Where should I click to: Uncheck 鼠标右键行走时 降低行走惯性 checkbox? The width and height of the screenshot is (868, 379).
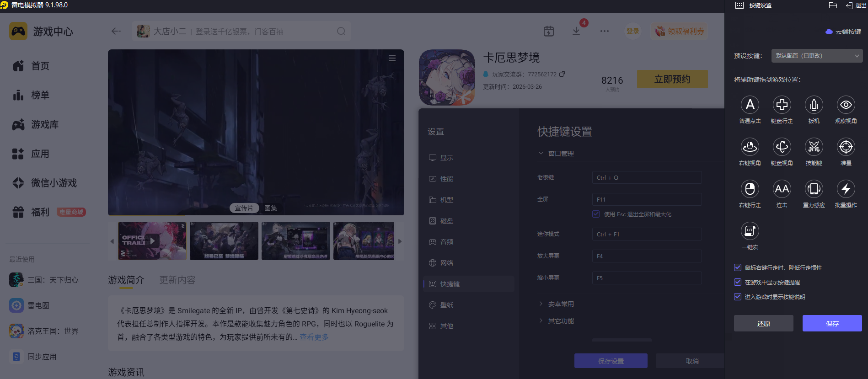[x=738, y=267]
